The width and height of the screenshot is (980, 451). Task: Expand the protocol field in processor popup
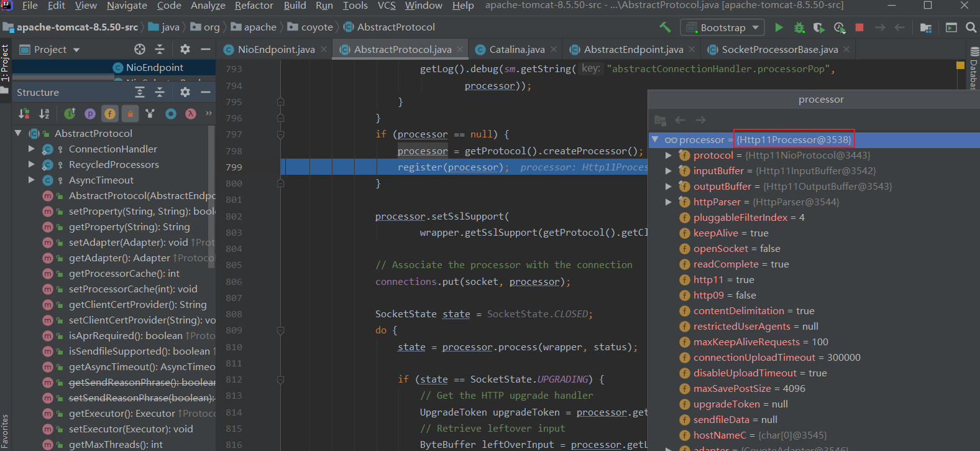click(x=668, y=155)
